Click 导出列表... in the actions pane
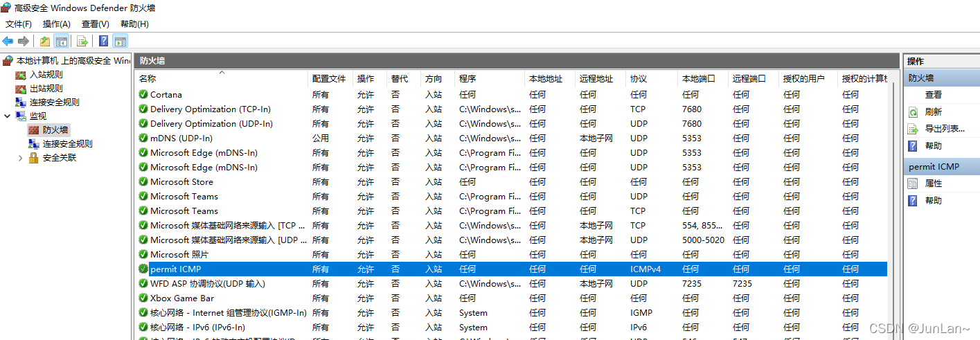 (x=945, y=129)
